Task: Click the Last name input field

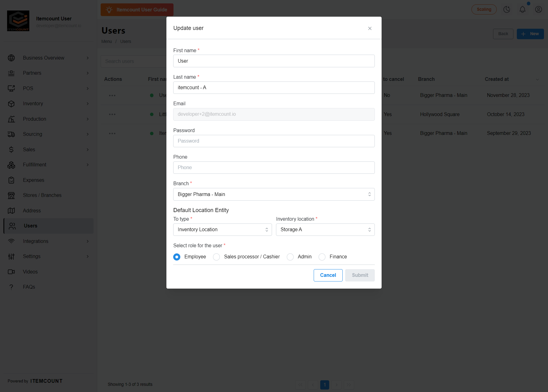Action: (x=274, y=88)
